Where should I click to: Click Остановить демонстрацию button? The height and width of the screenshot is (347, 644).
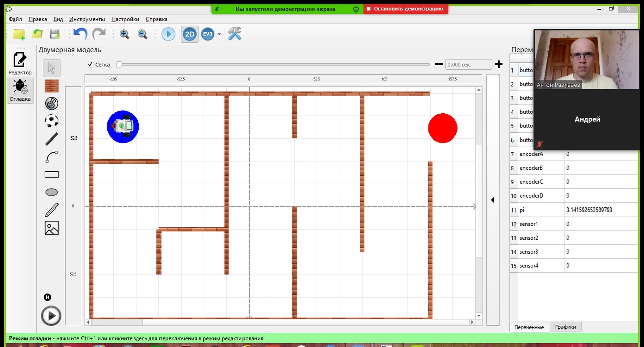405,9
